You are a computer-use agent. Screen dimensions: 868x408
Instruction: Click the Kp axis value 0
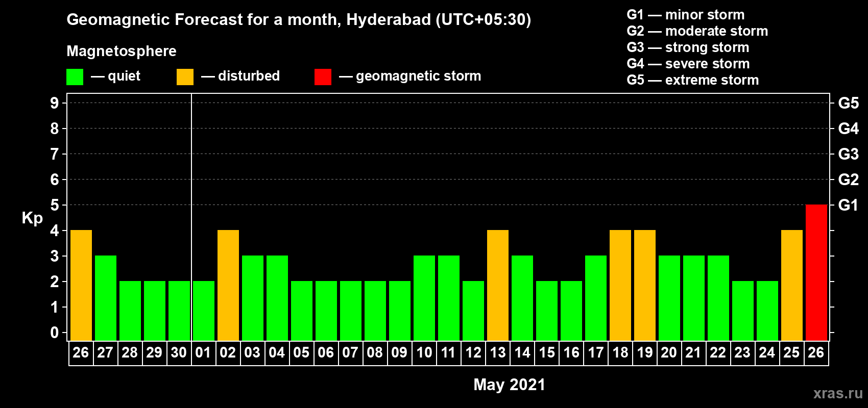click(55, 333)
